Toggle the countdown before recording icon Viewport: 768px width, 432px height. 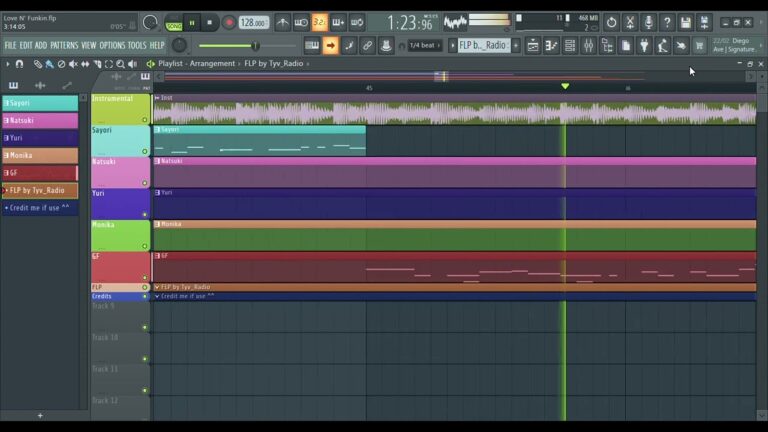[x=319, y=23]
